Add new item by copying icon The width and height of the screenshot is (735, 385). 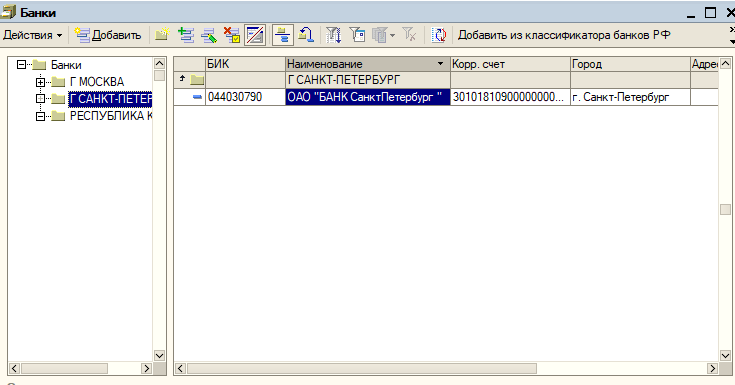coord(186,35)
